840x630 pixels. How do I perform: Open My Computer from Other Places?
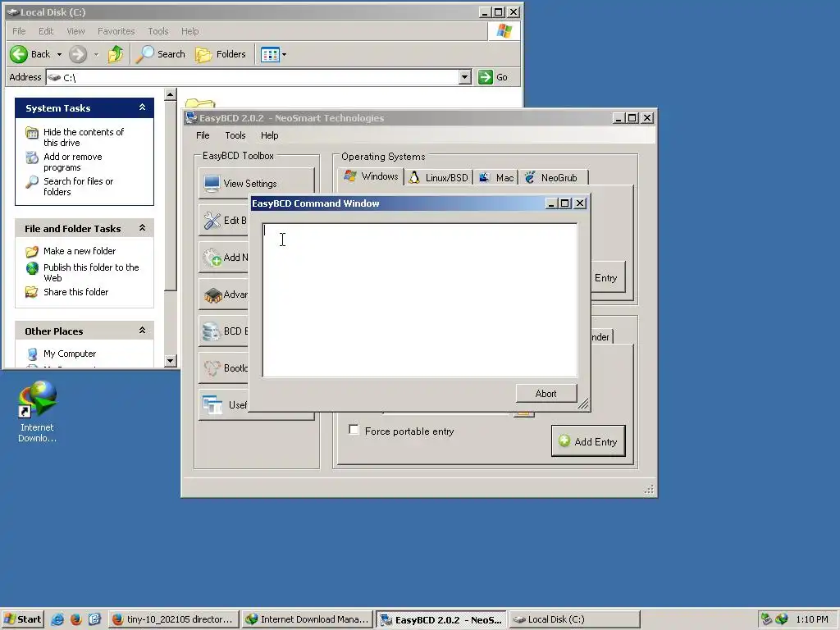pos(70,354)
